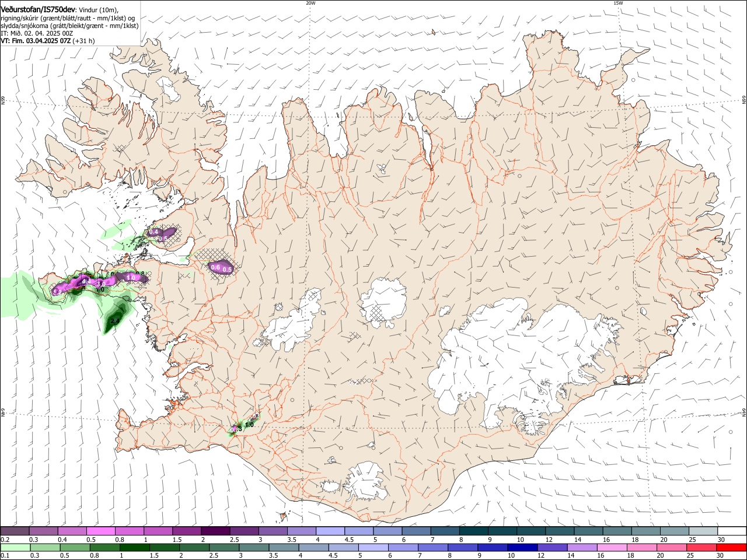Image resolution: width=747 pixels, height=560 pixels.
Task: Click the 3.0 snow value on the map
Action: pyautogui.click(x=100, y=284)
